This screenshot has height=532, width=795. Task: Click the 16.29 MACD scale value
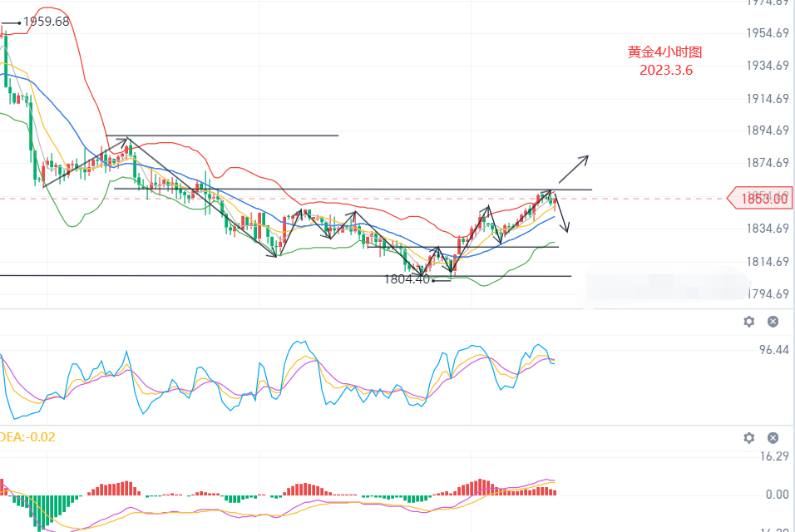(x=773, y=456)
